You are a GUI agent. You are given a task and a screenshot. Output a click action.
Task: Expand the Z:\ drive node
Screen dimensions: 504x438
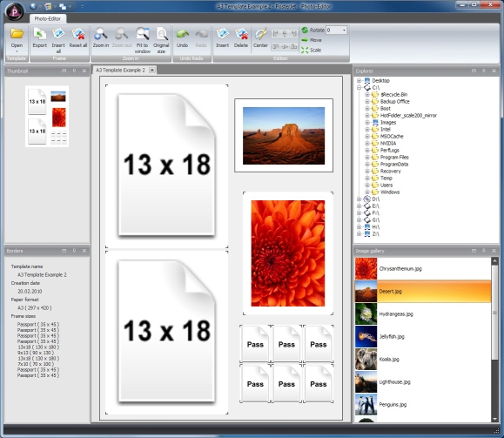360,234
